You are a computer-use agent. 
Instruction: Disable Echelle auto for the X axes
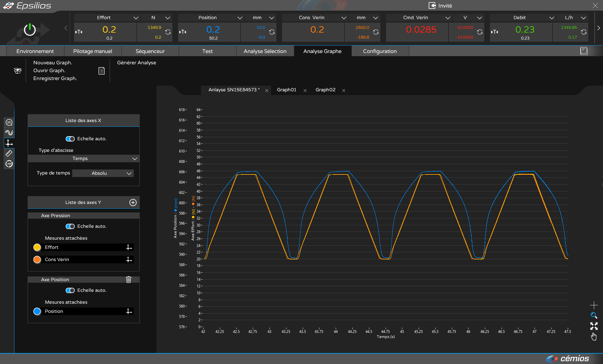70,139
